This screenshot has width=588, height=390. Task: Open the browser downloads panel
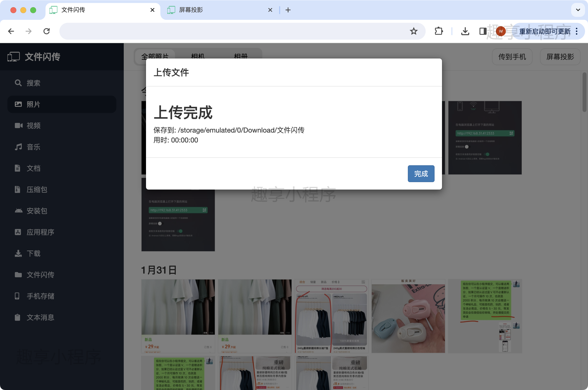[x=465, y=31]
